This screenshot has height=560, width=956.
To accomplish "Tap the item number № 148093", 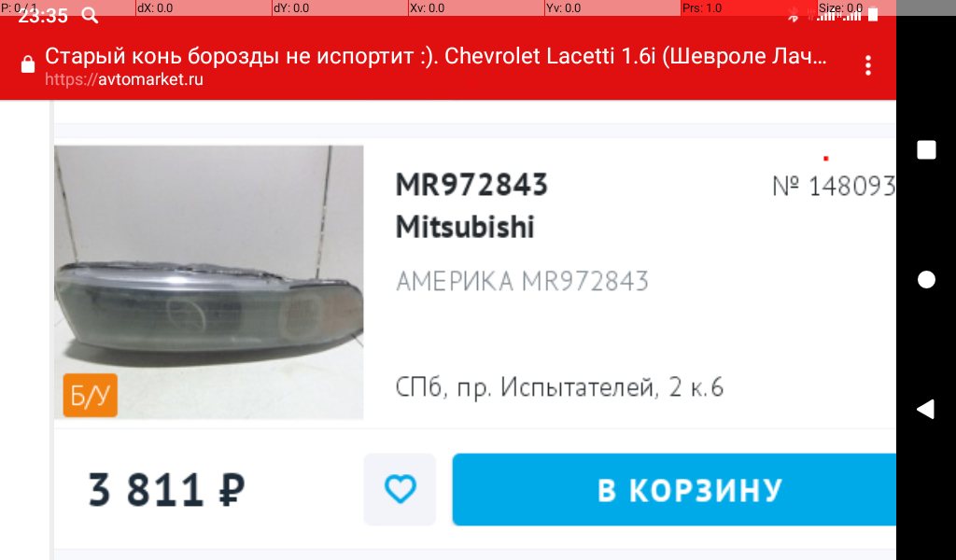I will point(834,187).
